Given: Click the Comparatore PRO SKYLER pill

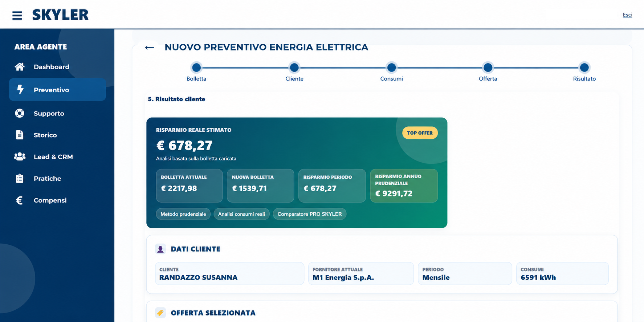Looking at the screenshot, I should [x=310, y=214].
